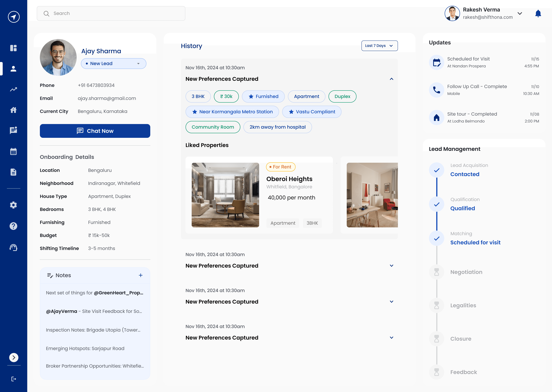Open the properties home icon in sidebar
Screen dimensions: 552x392
14,110
